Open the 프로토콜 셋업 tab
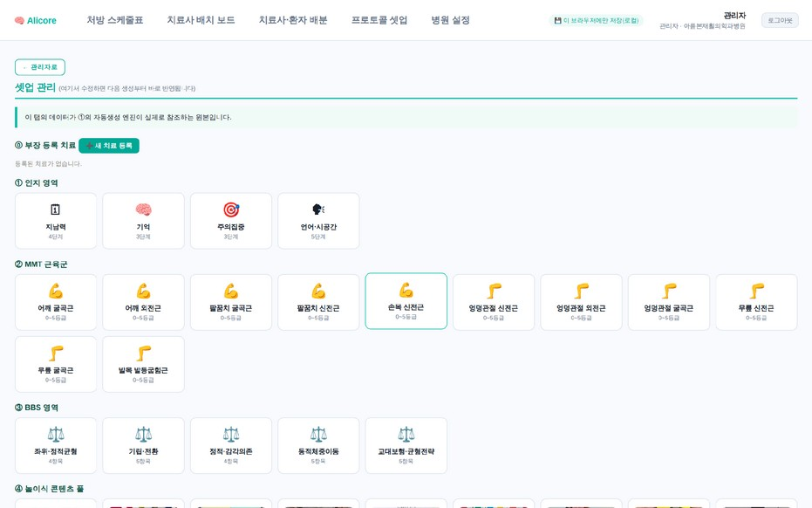Viewport: 812px width, 508px height. tap(379, 20)
